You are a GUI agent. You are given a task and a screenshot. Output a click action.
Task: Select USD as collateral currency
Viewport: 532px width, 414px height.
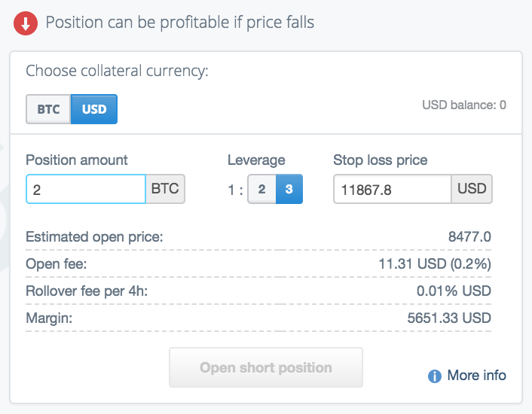coord(94,109)
